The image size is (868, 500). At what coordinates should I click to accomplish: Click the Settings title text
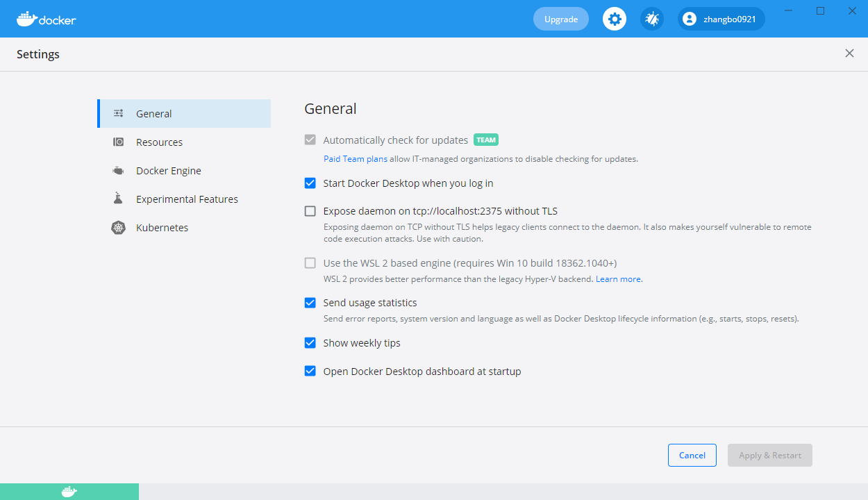click(38, 54)
